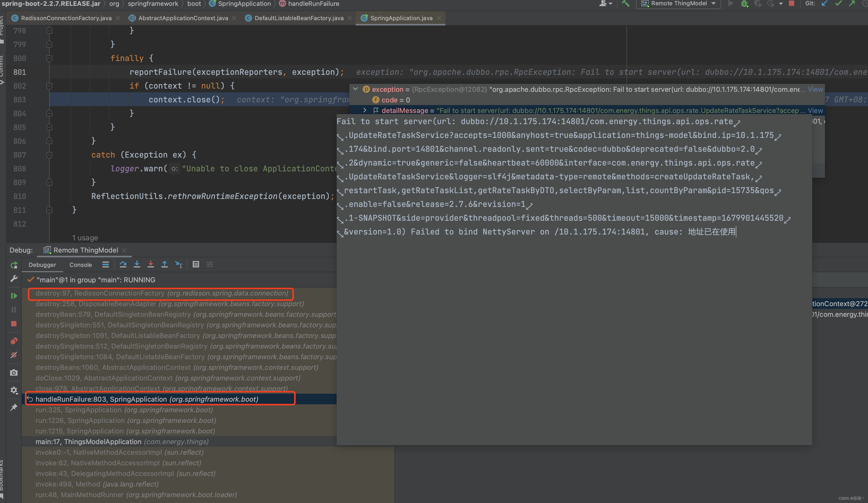Toggle the Pin Tab icon in debug sidebar
The height and width of the screenshot is (503, 868).
click(x=14, y=408)
